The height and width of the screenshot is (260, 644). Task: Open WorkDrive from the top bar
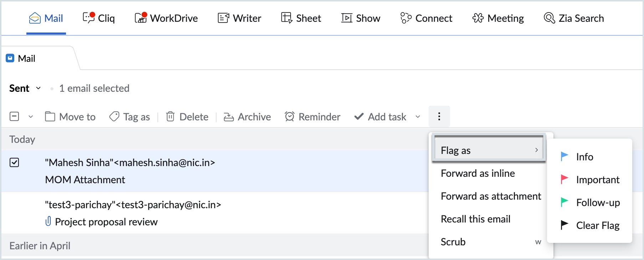[x=141, y=18]
